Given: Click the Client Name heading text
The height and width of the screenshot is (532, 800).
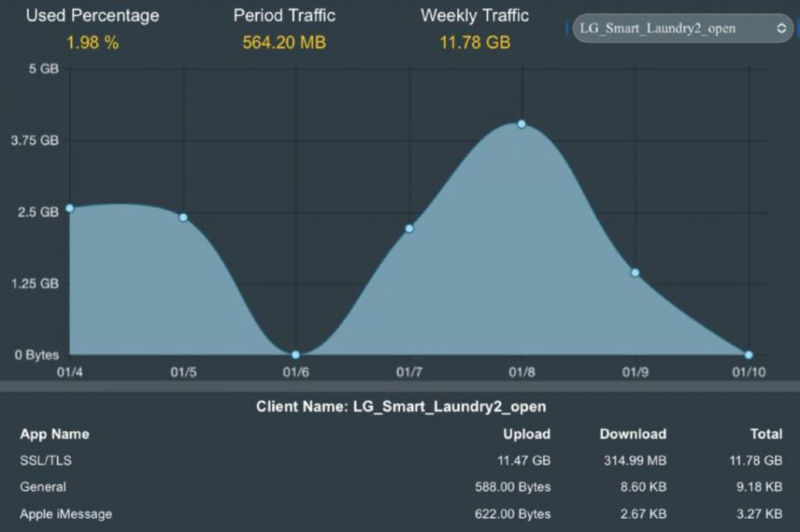Looking at the screenshot, I should coord(401,406).
